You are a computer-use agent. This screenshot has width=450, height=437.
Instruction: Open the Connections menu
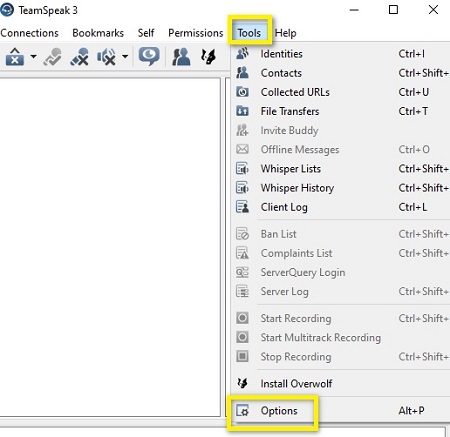[x=29, y=33]
